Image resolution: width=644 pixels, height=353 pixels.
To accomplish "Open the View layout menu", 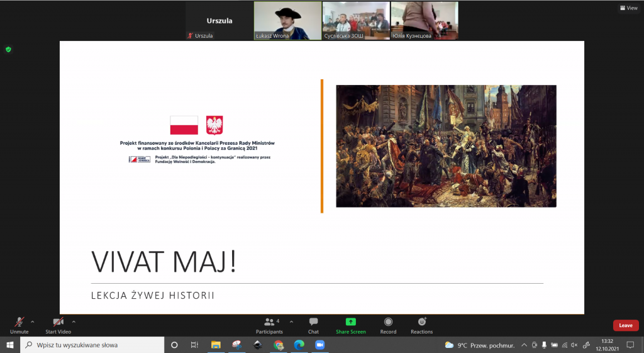I will click(628, 8).
